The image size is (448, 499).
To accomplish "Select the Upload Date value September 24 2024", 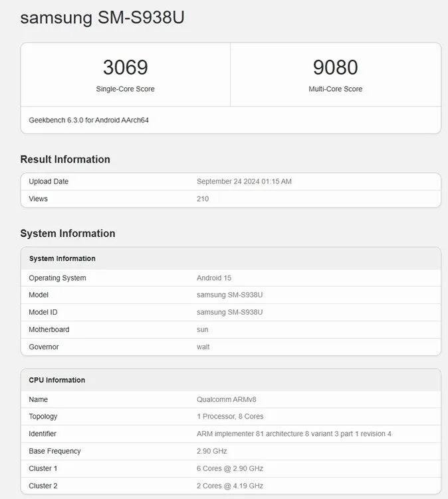I will pyautogui.click(x=244, y=182).
